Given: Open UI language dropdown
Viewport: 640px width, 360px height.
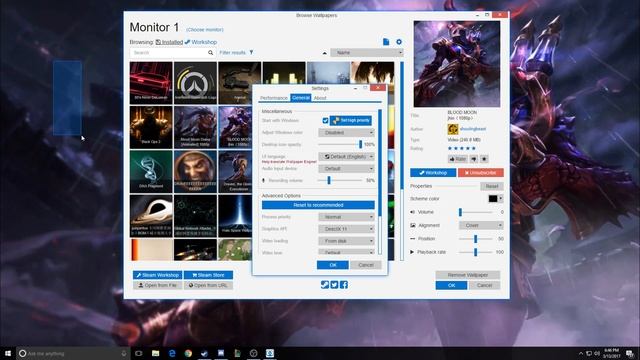Looking at the screenshot, I should pos(346,157).
